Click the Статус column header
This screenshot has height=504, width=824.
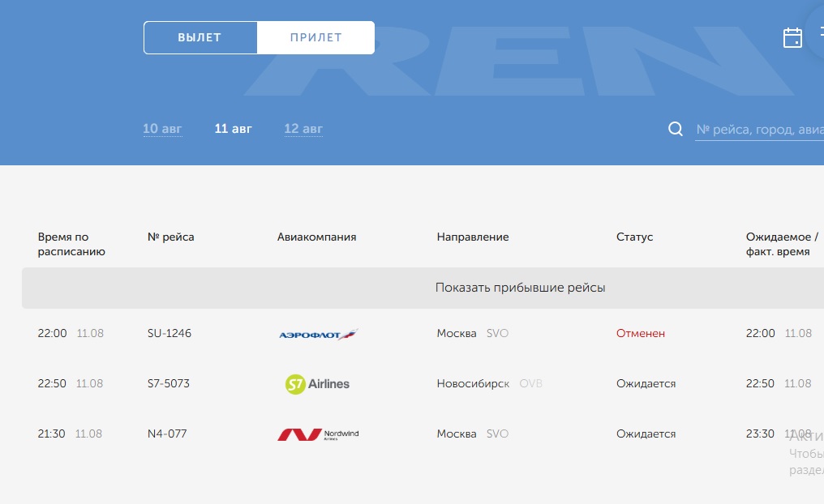634,237
